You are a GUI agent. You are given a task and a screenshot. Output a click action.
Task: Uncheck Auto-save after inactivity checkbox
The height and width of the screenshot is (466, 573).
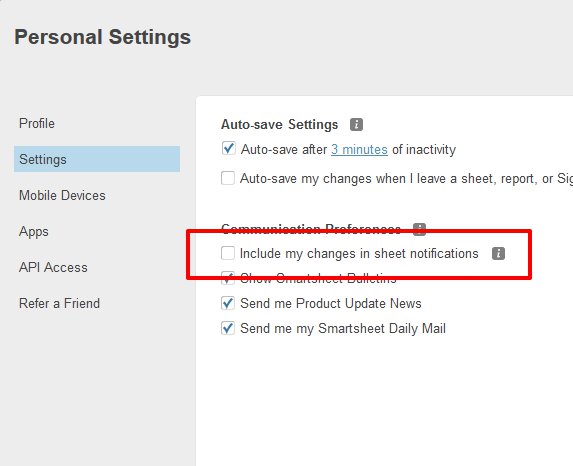(x=228, y=149)
